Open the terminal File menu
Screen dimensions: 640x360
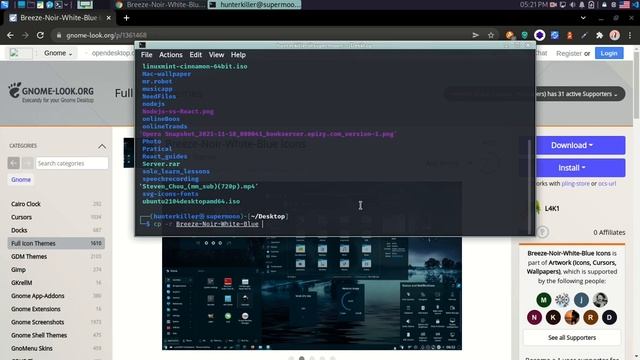pos(147,55)
